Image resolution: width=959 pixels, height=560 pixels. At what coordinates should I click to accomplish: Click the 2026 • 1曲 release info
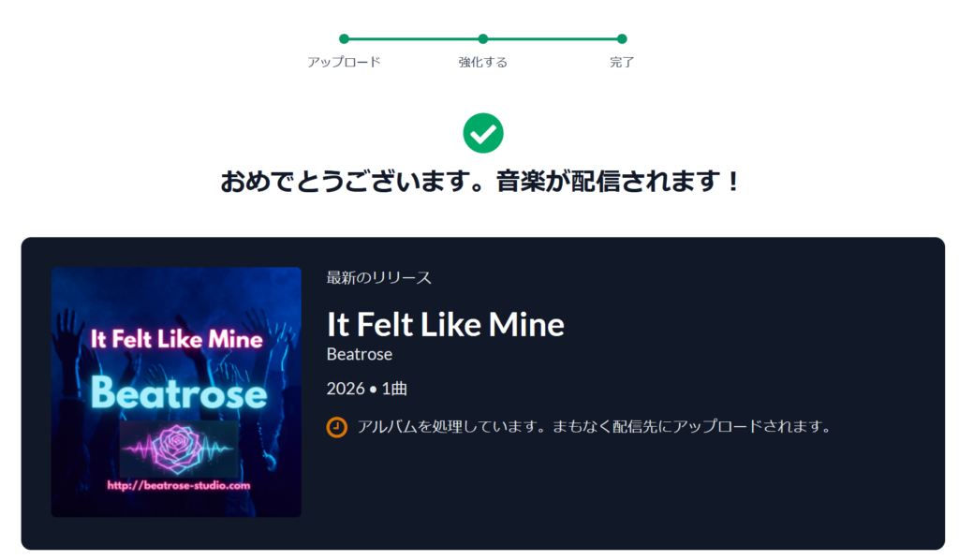click(x=367, y=389)
